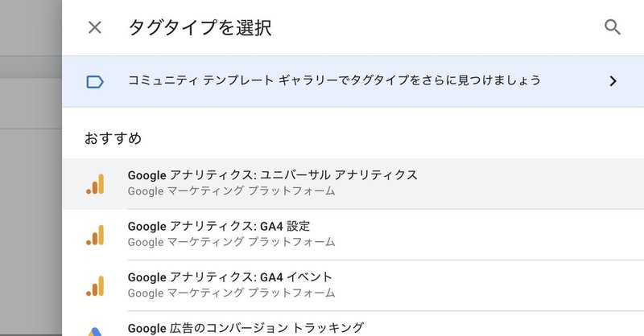The width and height of the screenshot is (644, 336).
Task: Click the おすすめ section heading
Action: pos(114,138)
